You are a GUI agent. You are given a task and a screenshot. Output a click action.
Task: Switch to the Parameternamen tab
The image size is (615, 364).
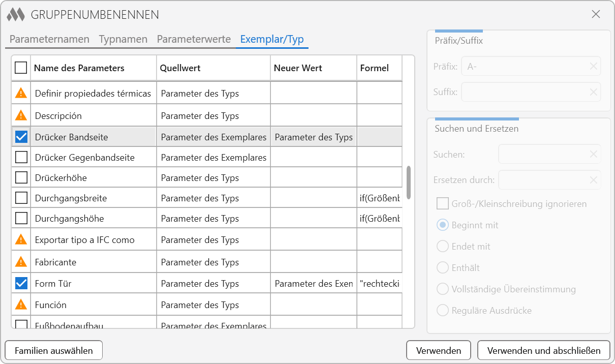(49, 39)
